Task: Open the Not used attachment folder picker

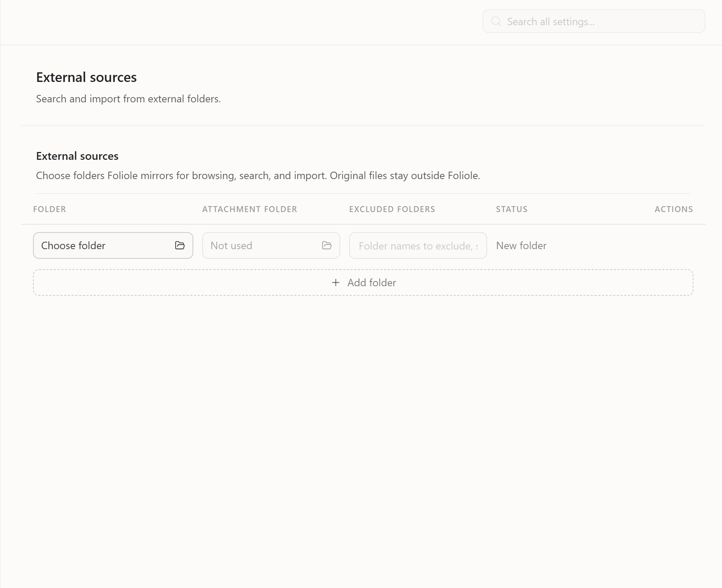Action: pos(271,245)
